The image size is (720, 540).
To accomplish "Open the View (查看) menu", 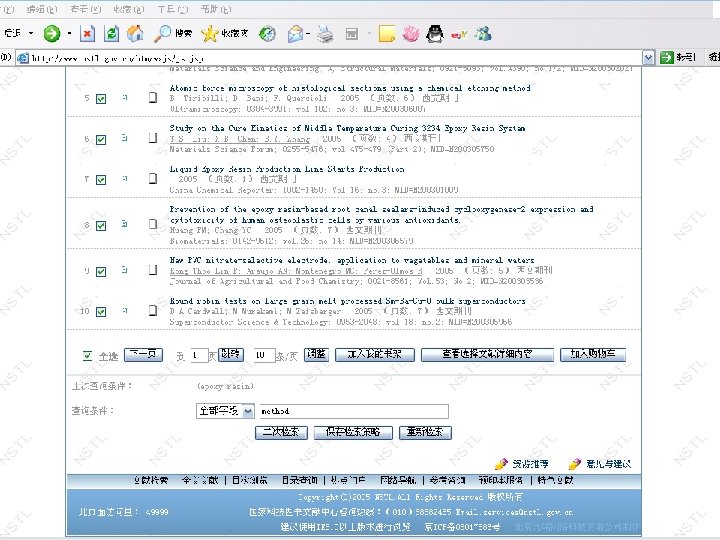I will point(86,9).
